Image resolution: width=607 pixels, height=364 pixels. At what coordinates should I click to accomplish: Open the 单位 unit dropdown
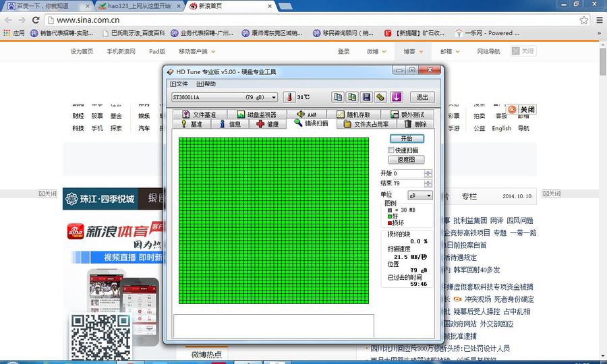pyautogui.click(x=420, y=195)
